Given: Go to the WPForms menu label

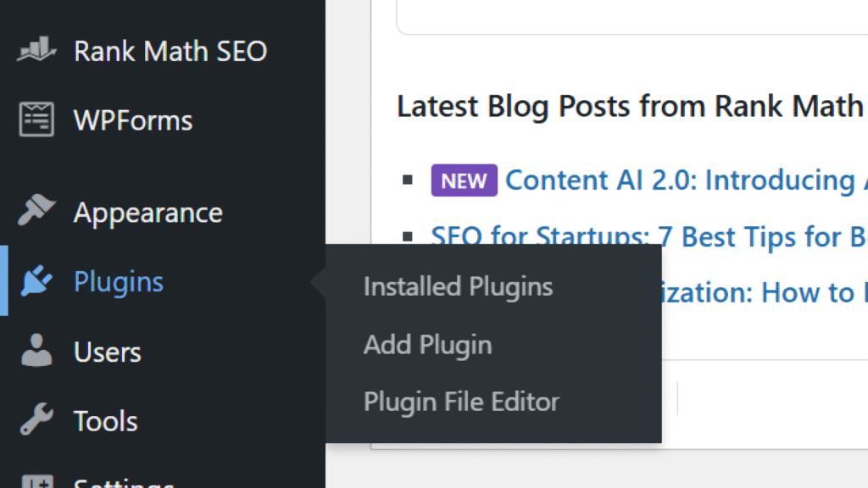Looking at the screenshot, I should (133, 120).
